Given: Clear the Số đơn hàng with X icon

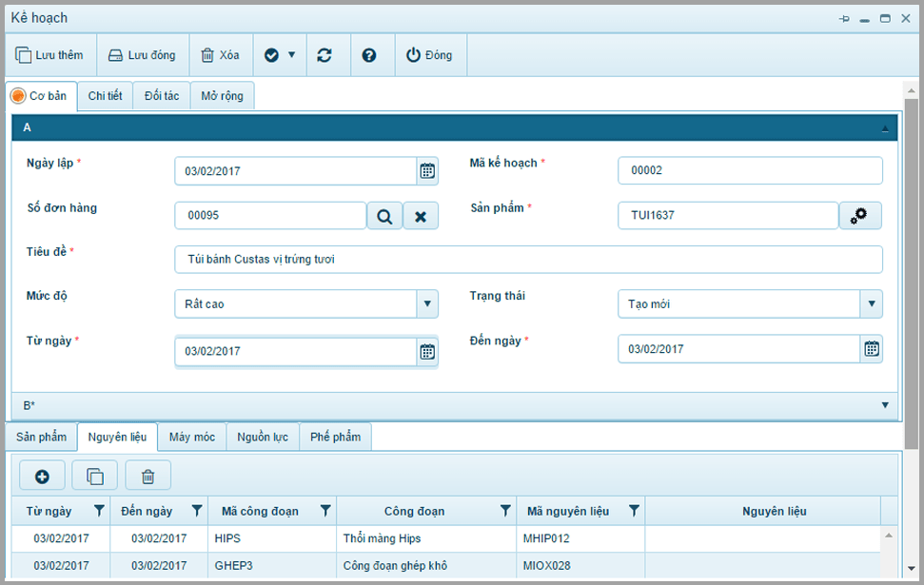Looking at the screenshot, I should [421, 216].
